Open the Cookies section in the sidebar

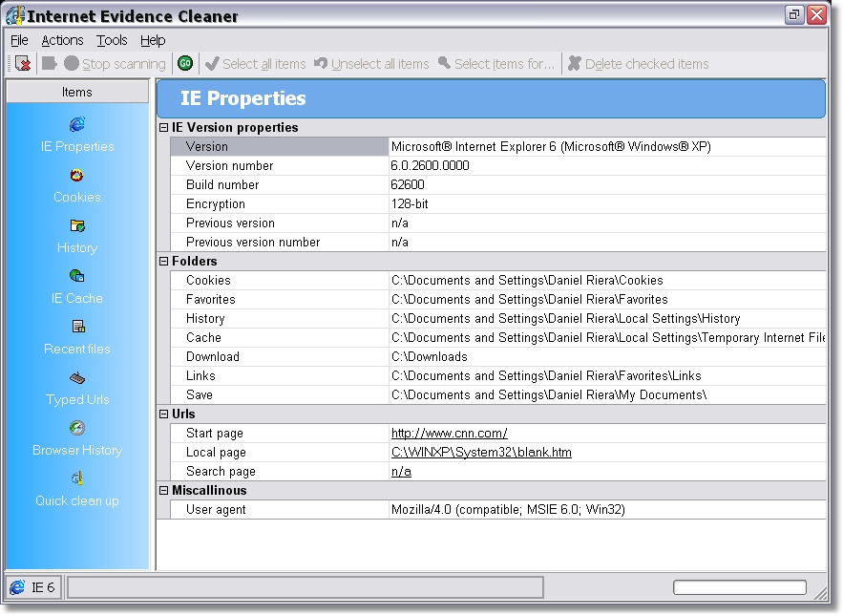coord(77,185)
